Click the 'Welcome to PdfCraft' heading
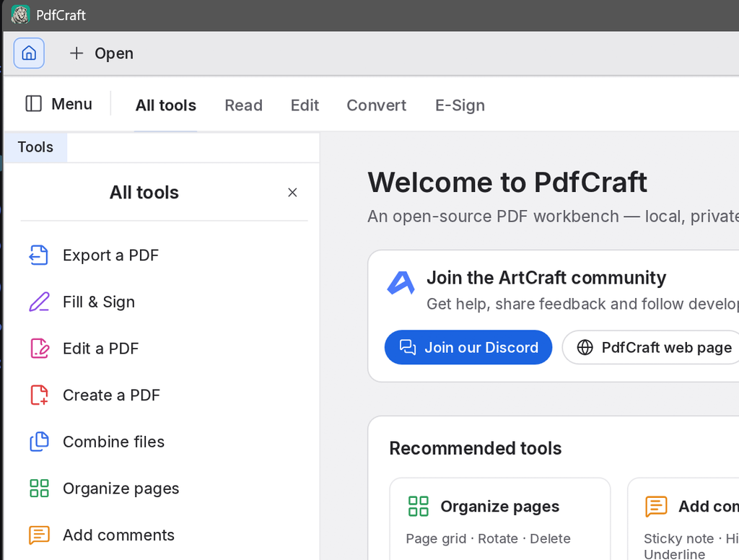This screenshot has width=739, height=560. coord(507,183)
